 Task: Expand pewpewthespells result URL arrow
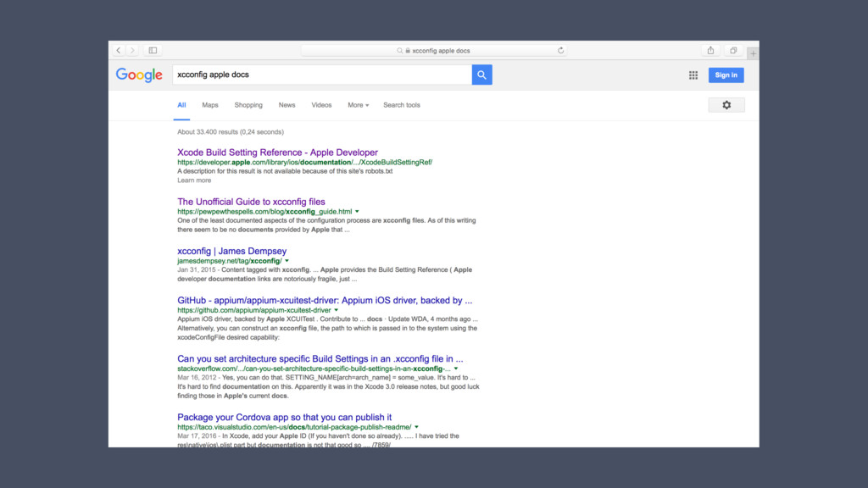coord(357,211)
